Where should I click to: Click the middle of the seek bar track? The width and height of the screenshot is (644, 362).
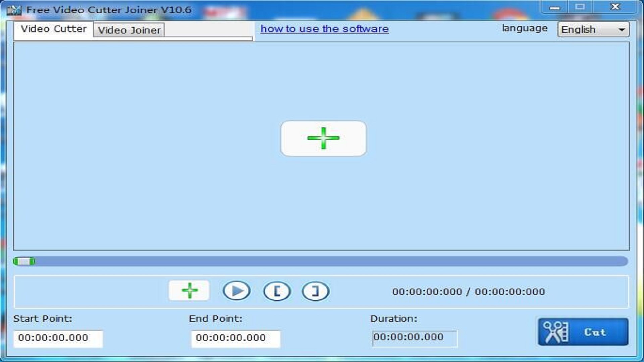click(320, 261)
